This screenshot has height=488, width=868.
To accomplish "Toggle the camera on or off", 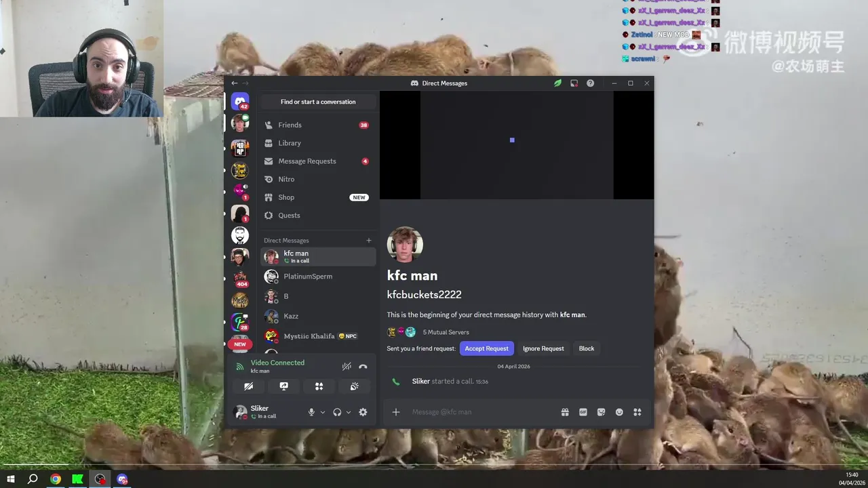I will (249, 386).
